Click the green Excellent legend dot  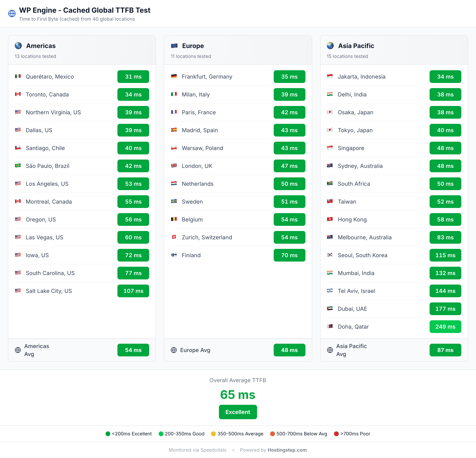(108, 434)
